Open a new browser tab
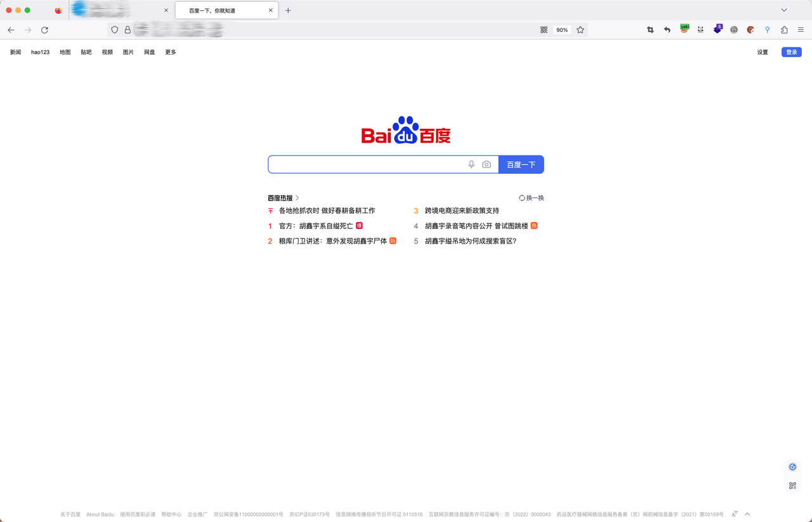Screen dimensions: 812x522 pos(288,10)
